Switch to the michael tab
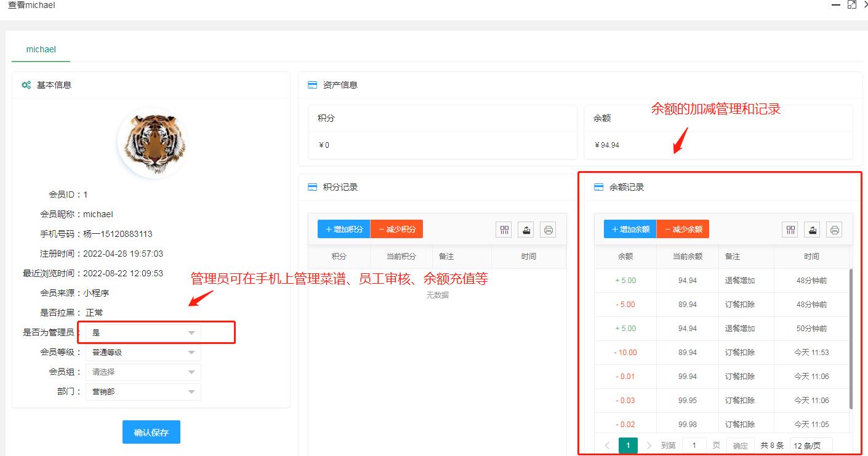Viewport: 868px width, 456px height. click(41, 49)
